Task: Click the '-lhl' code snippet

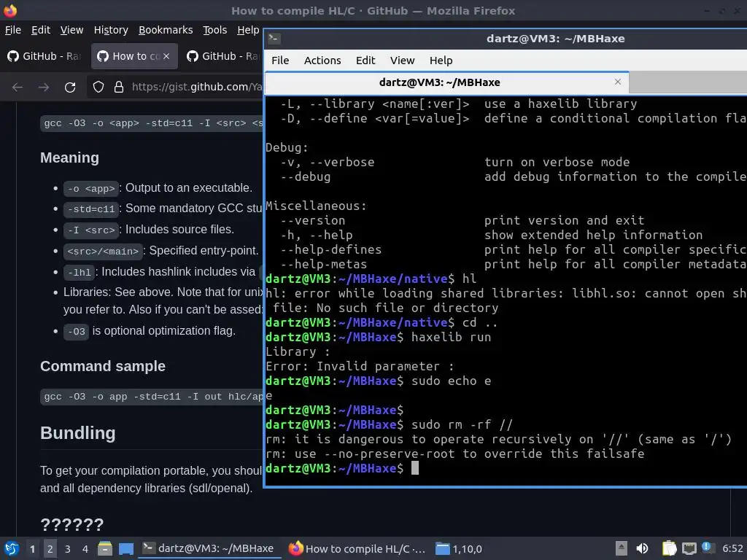Action: pyautogui.click(x=79, y=273)
